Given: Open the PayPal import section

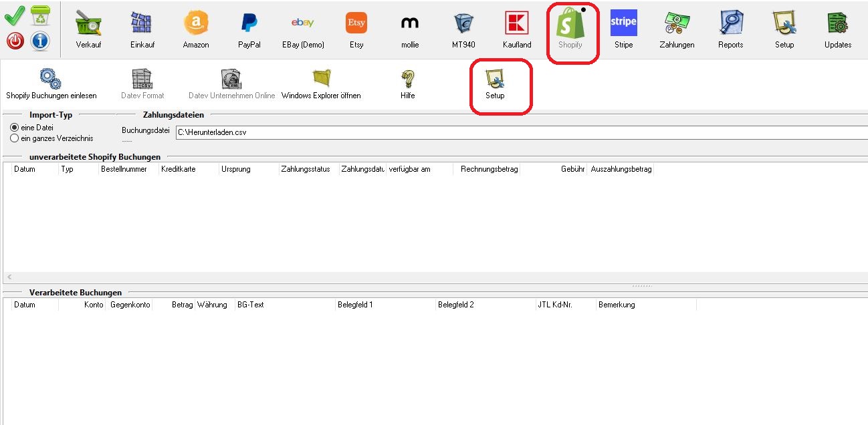Looking at the screenshot, I should (249, 29).
